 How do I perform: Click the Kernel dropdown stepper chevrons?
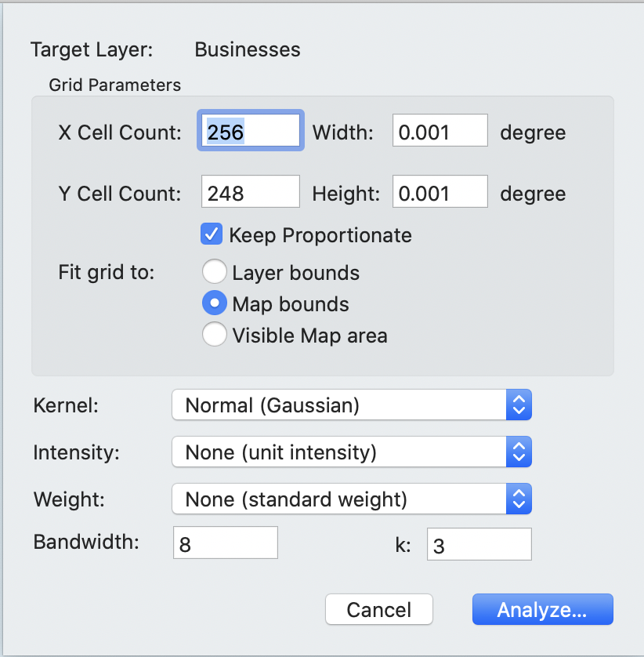coord(519,405)
